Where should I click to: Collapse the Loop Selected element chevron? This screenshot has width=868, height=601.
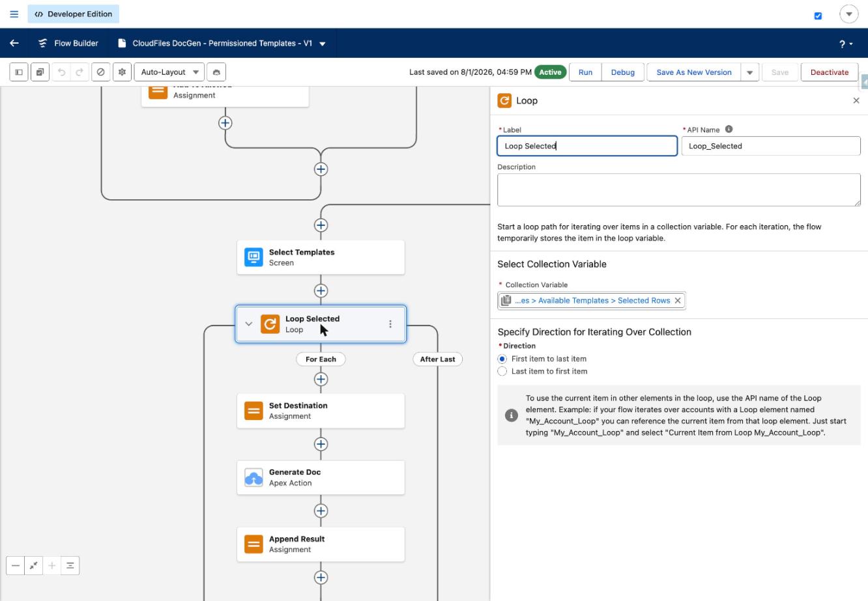[x=248, y=324]
